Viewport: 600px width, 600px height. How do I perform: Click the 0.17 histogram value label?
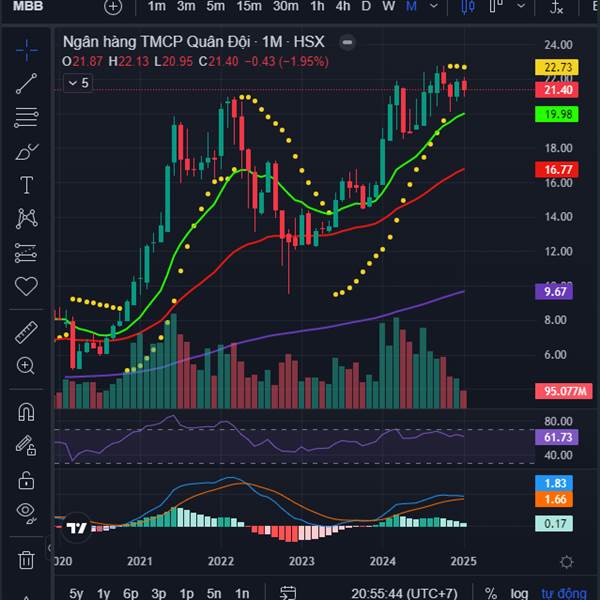coord(554,523)
